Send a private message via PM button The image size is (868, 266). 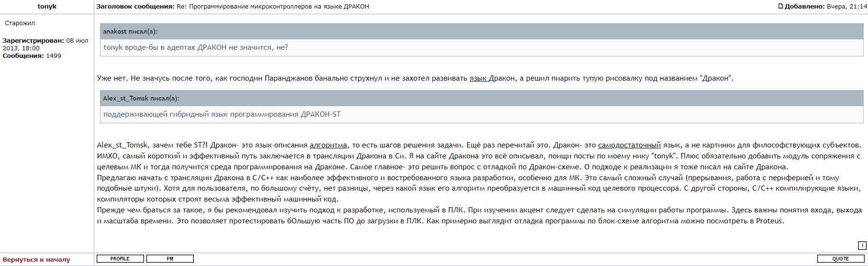170,258
